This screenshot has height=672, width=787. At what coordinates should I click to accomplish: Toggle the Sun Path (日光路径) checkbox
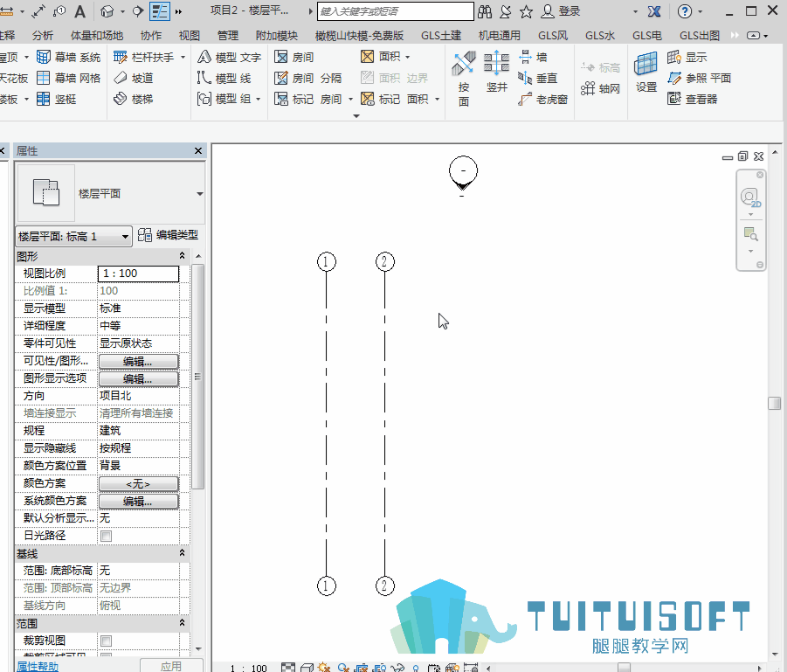click(106, 536)
